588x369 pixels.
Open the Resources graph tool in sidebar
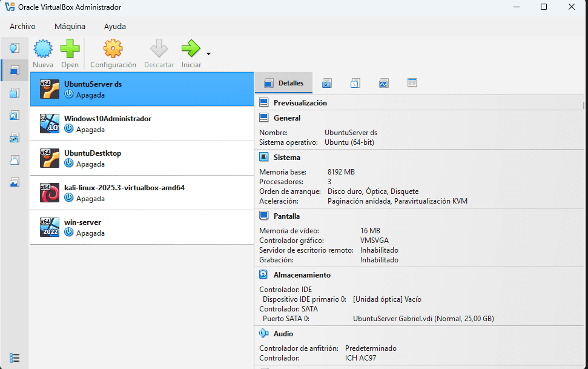[15, 183]
